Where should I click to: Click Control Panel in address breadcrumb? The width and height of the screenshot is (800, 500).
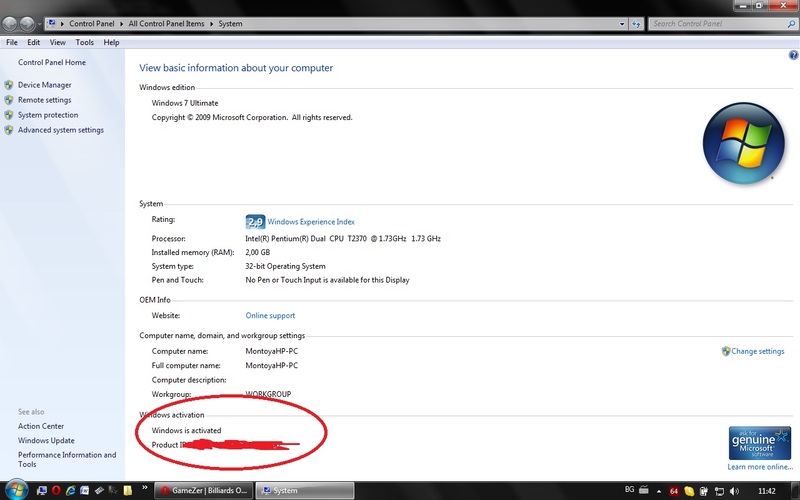click(92, 23)
